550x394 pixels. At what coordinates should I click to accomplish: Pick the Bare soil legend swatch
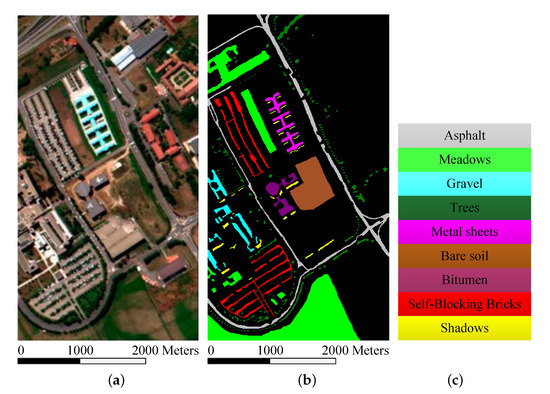(464, 256)
